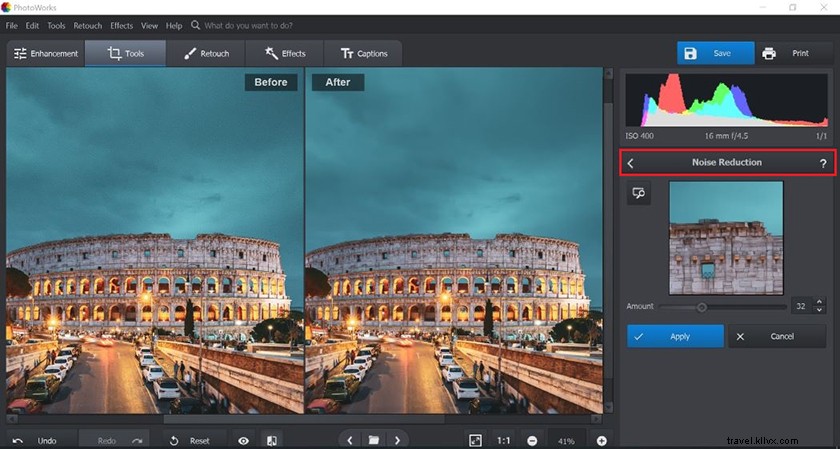The height and width of the screenshot is (449, 840).
Task: Set zoom to 1:1
Action: 504,440
